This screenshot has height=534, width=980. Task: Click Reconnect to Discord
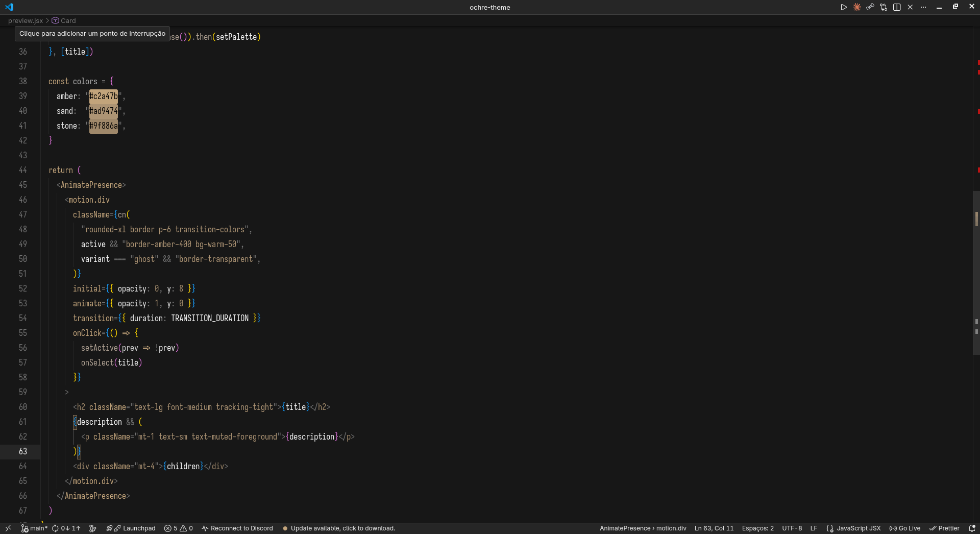click(x=237, y=528)
